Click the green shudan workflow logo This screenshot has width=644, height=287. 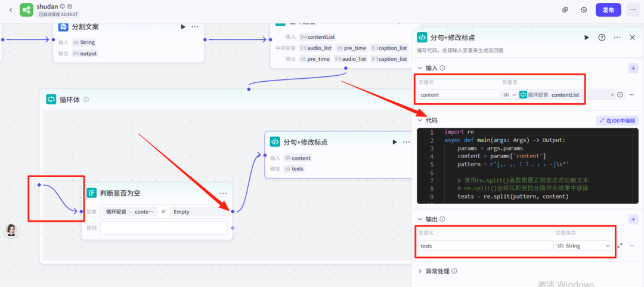pyautogui.click(x=26, y=10)
